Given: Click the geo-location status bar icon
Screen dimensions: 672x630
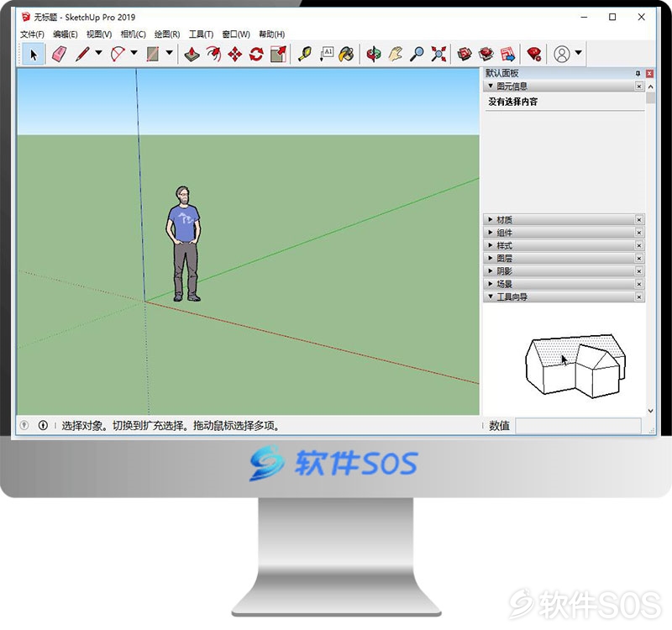Looking at the screenshot, I should click(x=24, y=425).
